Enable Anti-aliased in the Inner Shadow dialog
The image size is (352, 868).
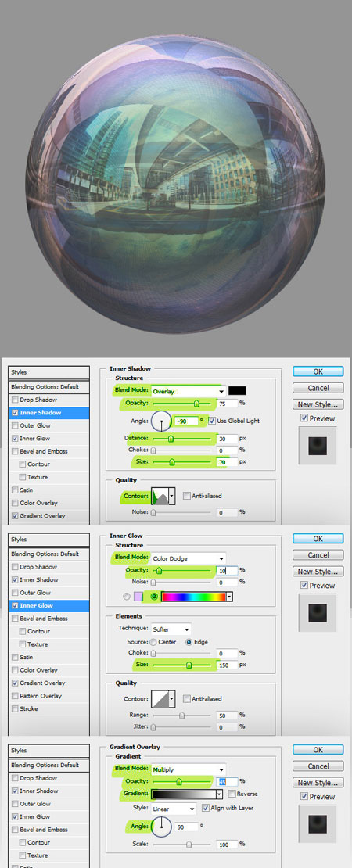(186, 496)
